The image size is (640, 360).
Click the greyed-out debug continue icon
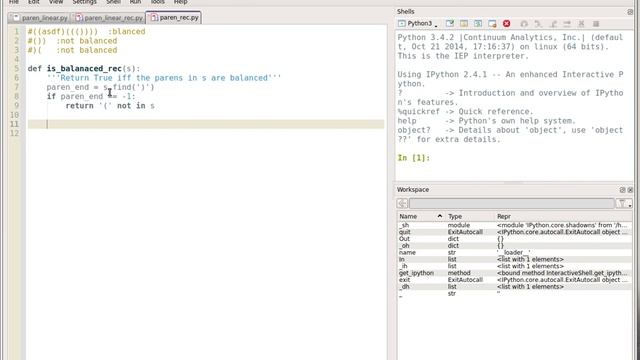coord(538,24)
